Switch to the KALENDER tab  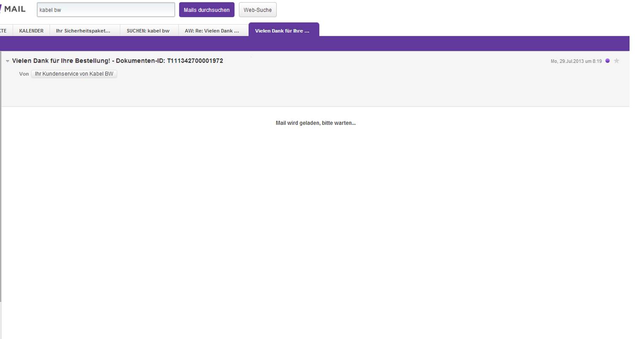[x=31, y=31]
